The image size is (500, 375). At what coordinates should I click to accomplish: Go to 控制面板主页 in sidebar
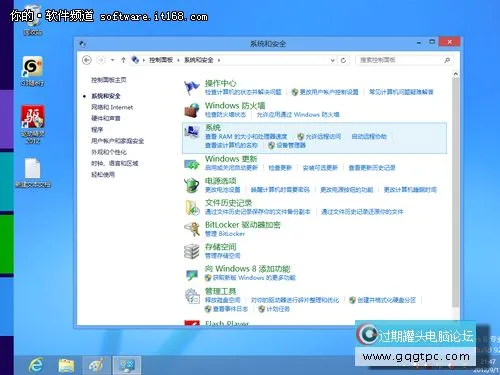[x=109, y=80]
